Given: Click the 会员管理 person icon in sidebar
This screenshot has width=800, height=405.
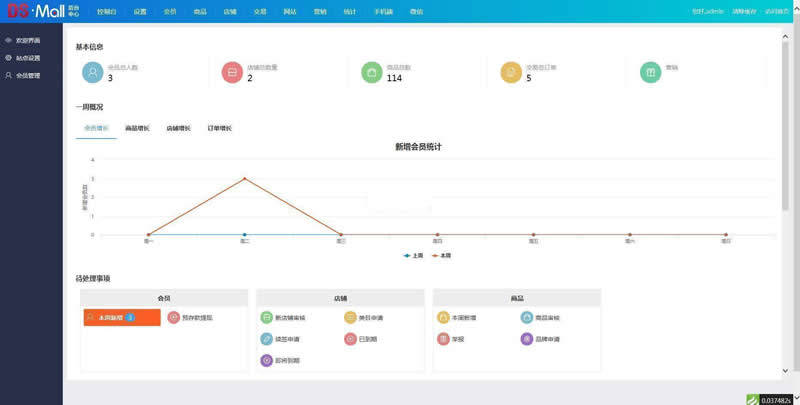Looking at the screenshot, I should tap(8, 75).
